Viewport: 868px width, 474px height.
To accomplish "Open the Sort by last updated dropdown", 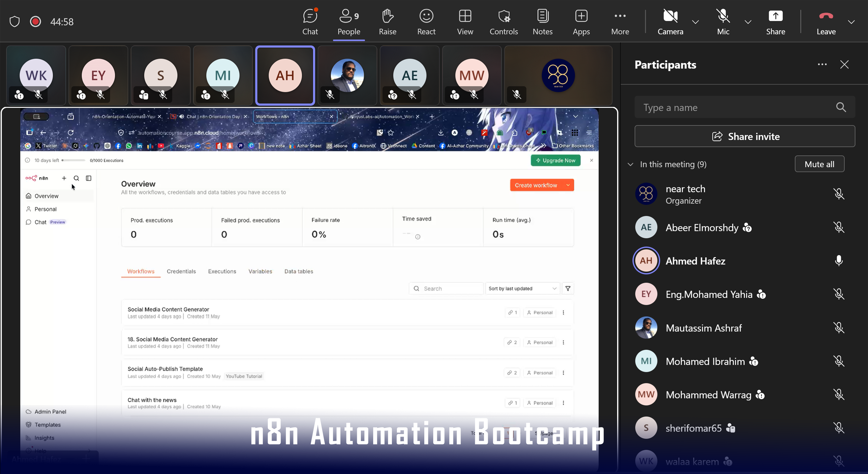I will tap(522, 289).
